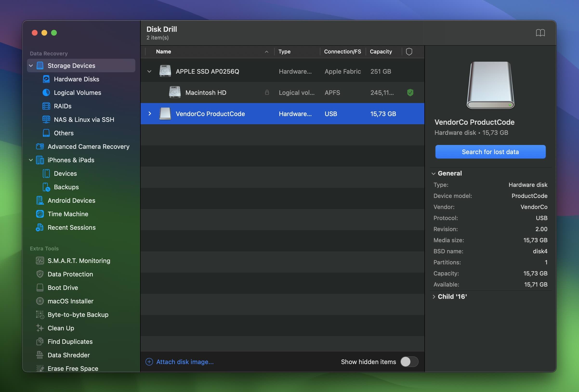Click the Android Devices icon
Viewport: 579px width, 392px height.
point(40,201)
